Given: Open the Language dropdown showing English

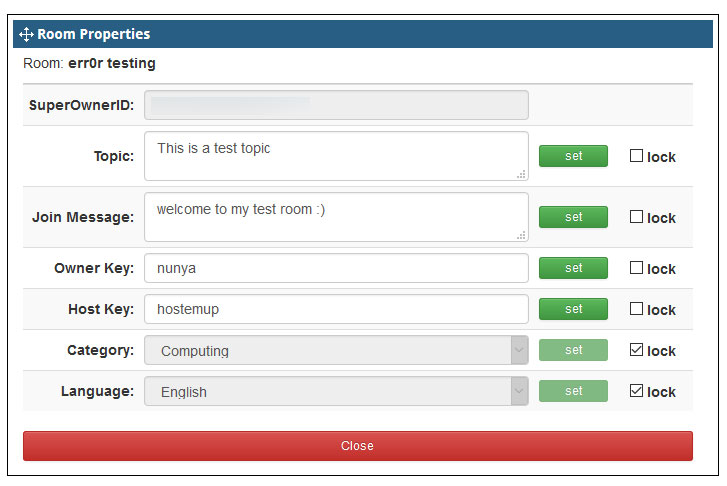Looking at the screenshot, I should point(336,391).
